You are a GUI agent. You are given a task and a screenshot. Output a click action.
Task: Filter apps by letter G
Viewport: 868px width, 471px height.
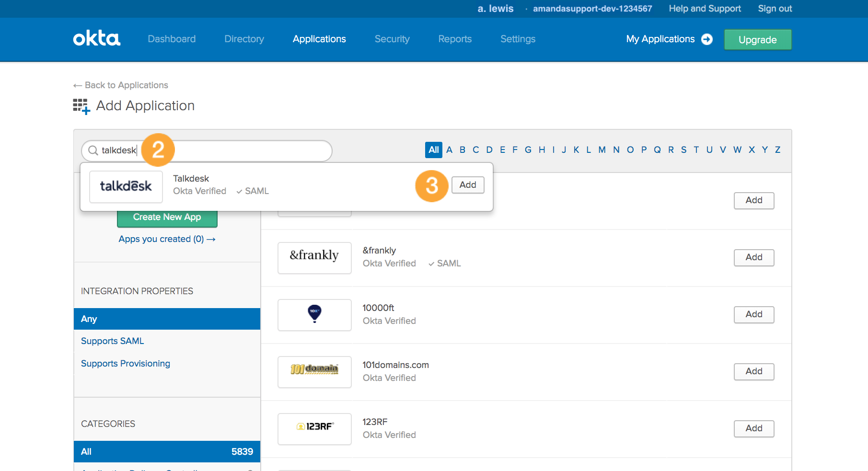[x=528, y=150]
